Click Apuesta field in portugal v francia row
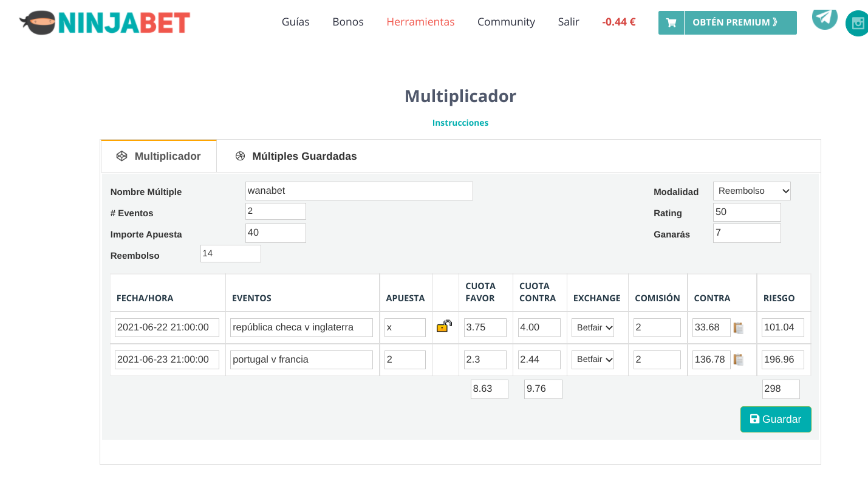Screen dimensions: 868x478 point(405,360)
